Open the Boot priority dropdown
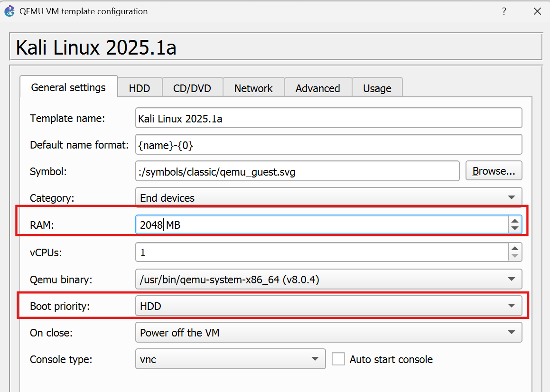The image size is (550, 392). pos(329,306)
